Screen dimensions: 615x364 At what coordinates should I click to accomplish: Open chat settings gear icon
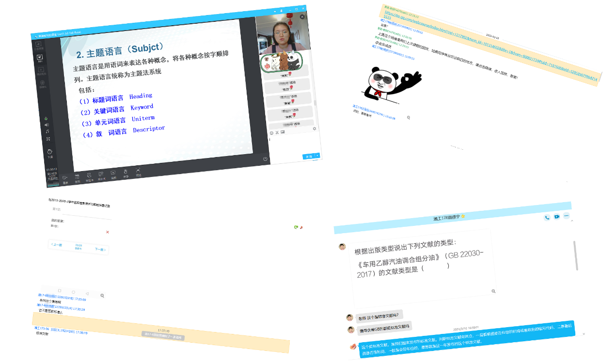(315, 128)
